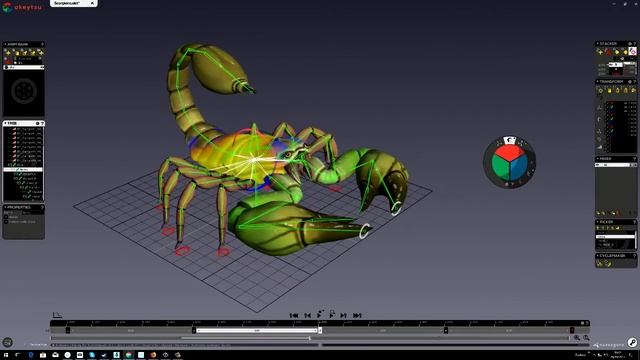
Task: Click the last icon in the Transform toolbar
Action: [633, 90]
